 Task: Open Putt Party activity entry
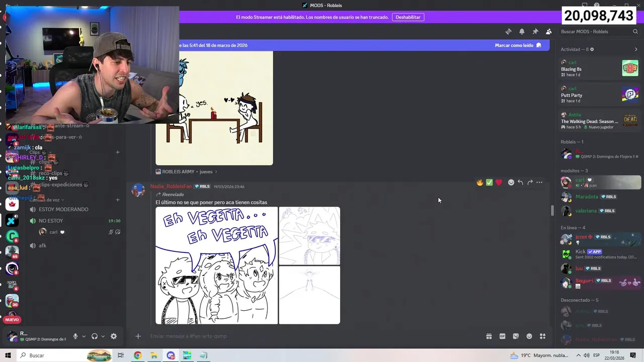[600, 94]
